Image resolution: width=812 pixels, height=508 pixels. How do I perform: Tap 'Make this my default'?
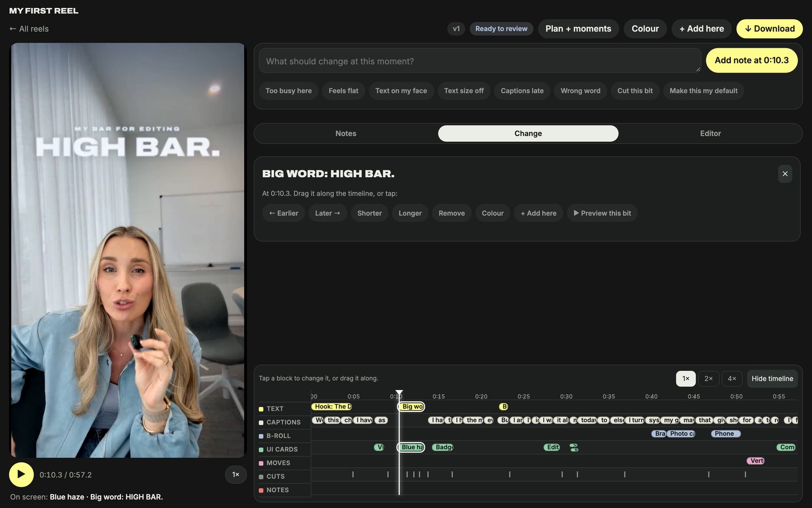703,91
